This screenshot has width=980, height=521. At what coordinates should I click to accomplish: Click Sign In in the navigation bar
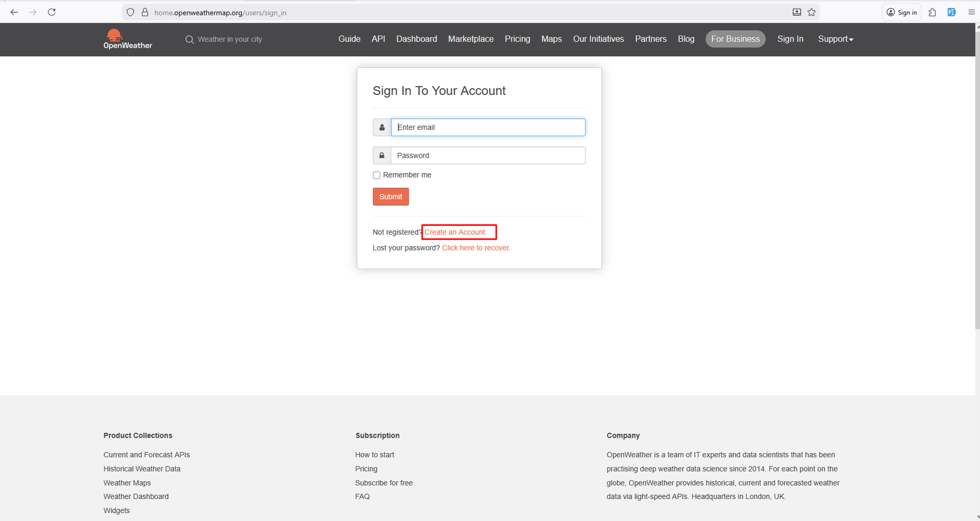(790, 39)
